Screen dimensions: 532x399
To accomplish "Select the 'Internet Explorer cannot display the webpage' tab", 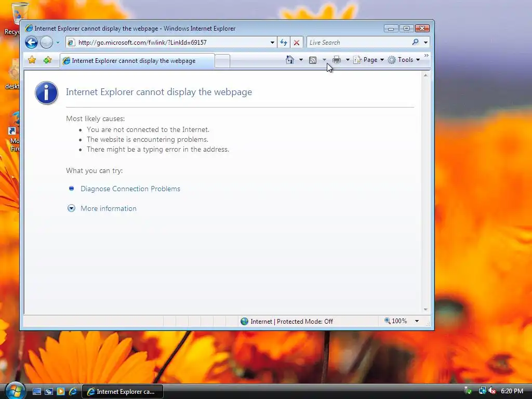I will [137, 61].
